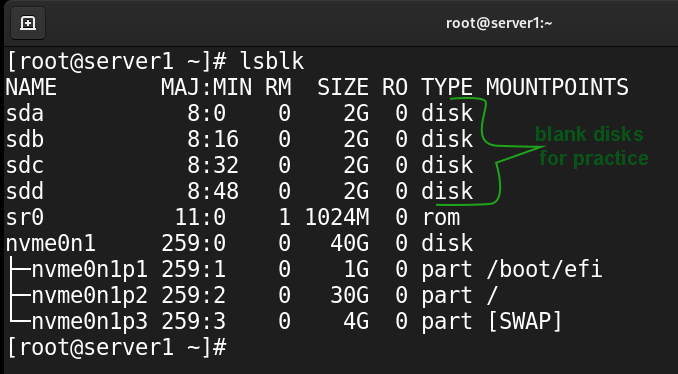Click the [SWAP] mountpoint text

point(524,321)
